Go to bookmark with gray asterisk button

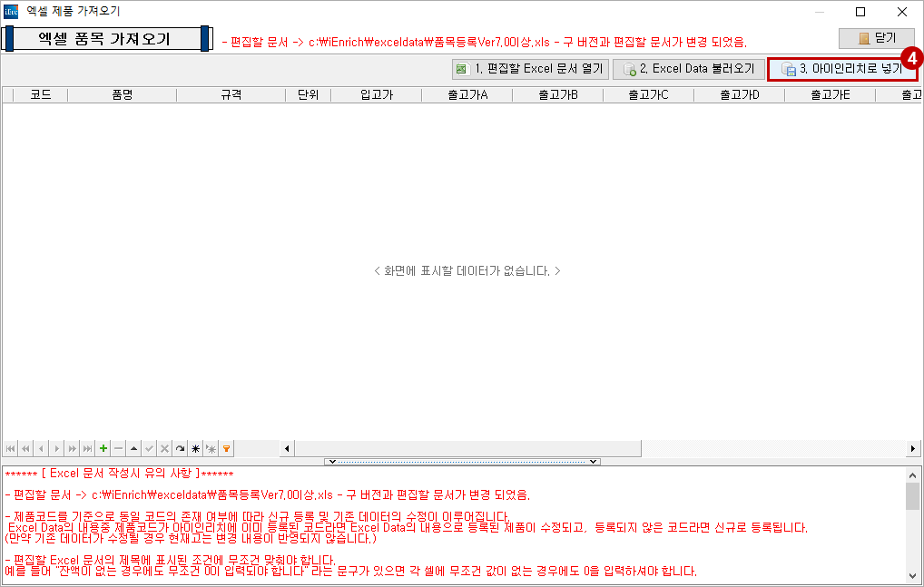(211, 448)
